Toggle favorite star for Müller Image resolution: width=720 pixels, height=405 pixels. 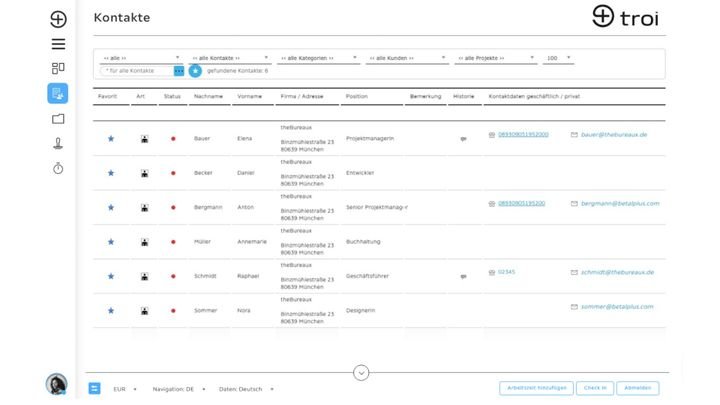coord(111,242)
